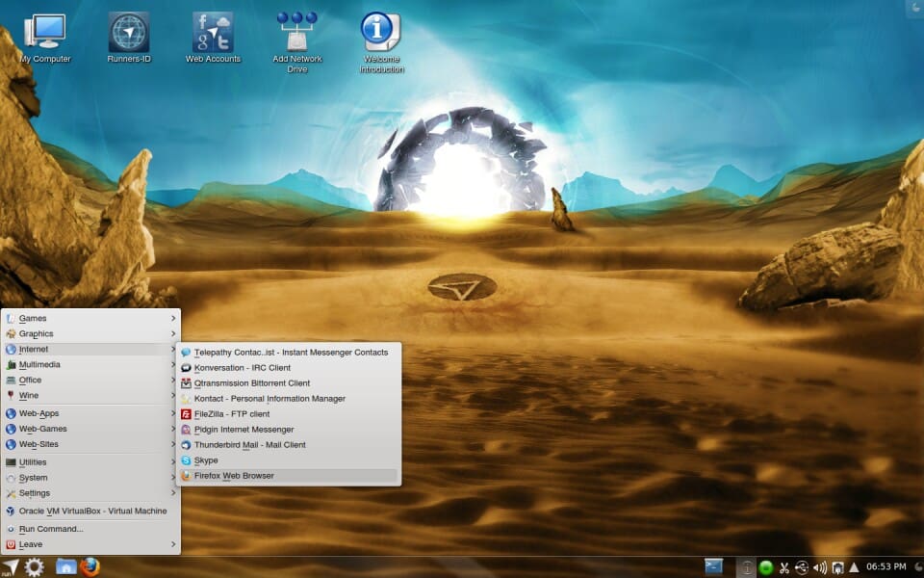Open the Utilities menu category
The height and width of the screenshot is (578, 924).
click(x=91, y=461)
